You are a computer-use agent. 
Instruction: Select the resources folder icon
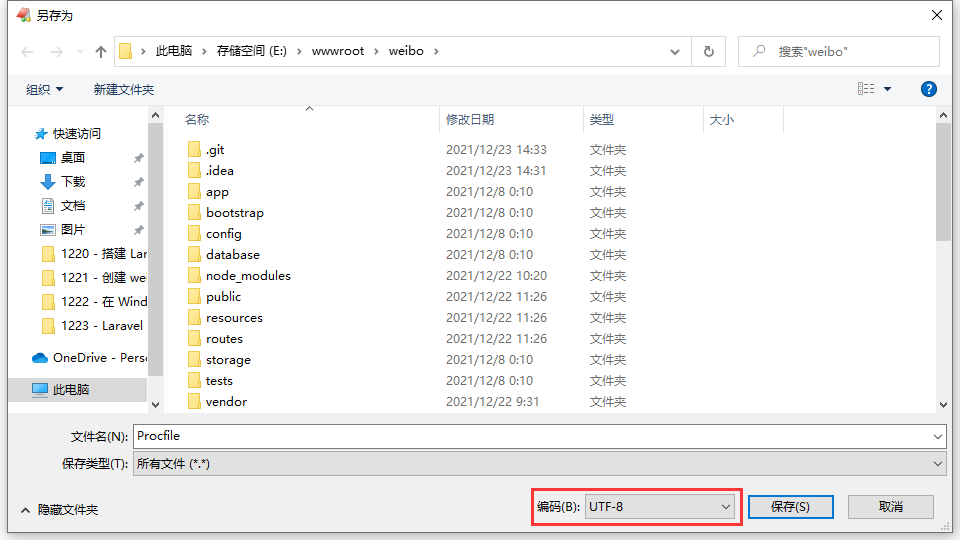click(x=195, y=317)
